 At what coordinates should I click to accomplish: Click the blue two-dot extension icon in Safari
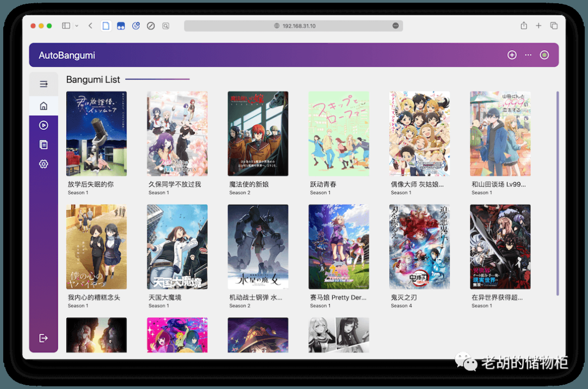121,26
